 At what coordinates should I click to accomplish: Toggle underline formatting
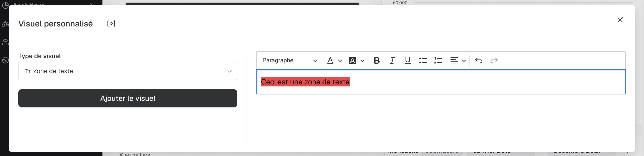(408, 61)
